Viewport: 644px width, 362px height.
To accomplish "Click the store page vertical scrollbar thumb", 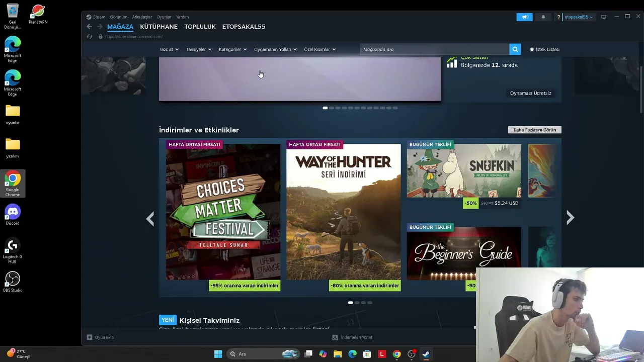I will 641,89.
